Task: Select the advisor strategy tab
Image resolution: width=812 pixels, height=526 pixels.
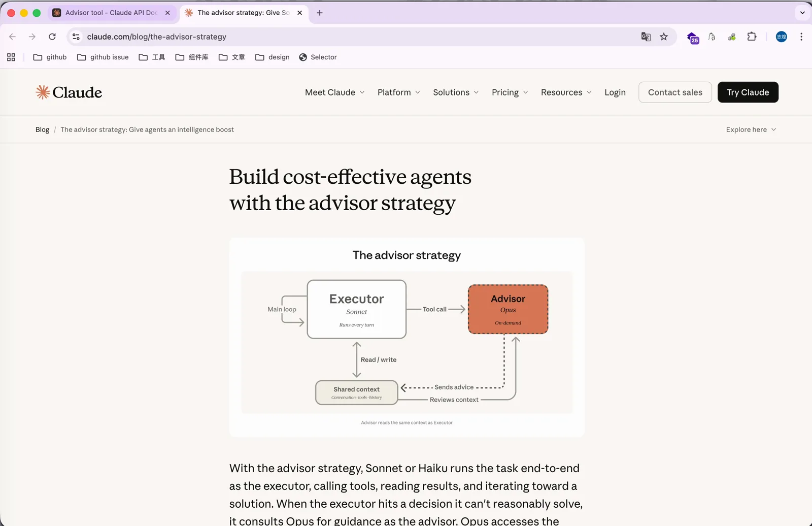Action: [244, 13]
